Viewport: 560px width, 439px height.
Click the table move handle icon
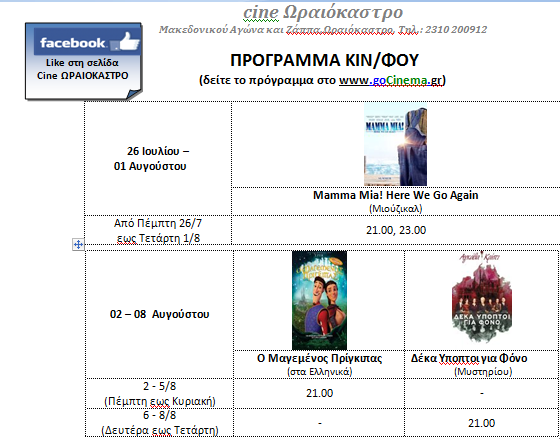tap(78, 245)
